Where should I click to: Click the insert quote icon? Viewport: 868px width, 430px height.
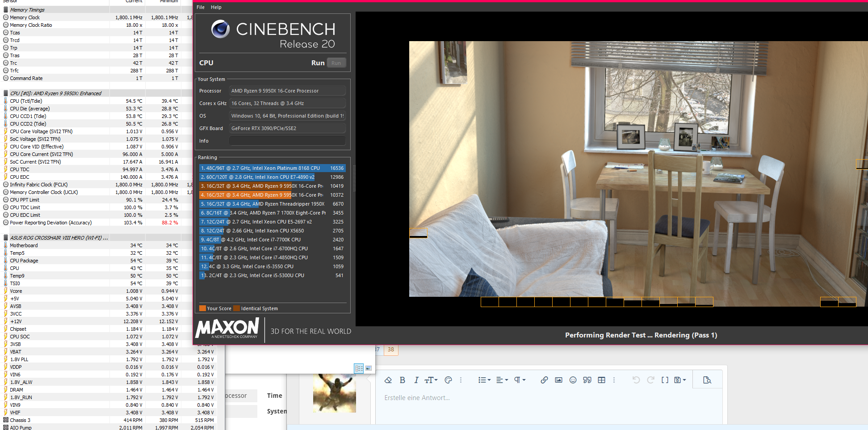coord(587,380)
